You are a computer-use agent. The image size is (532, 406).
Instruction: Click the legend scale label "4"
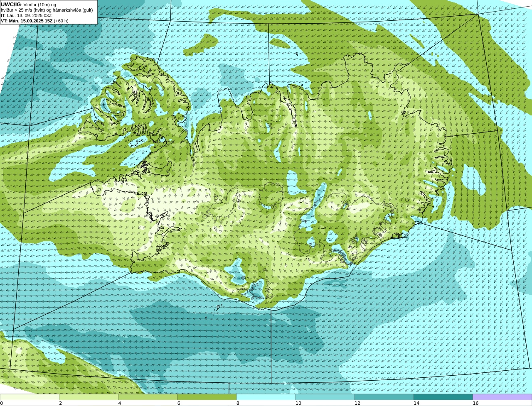pos(120,403)
